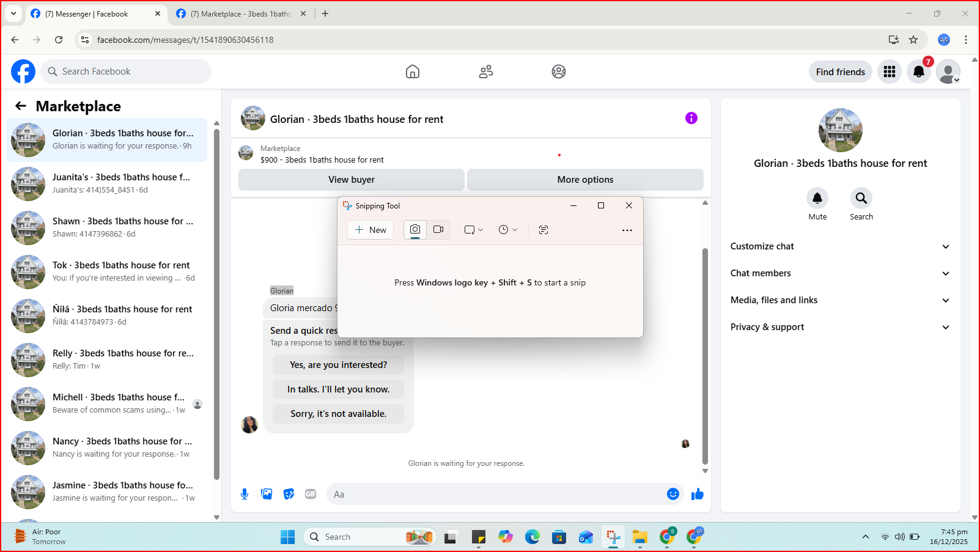Expand the Chat members section

(x=840, y=273)
